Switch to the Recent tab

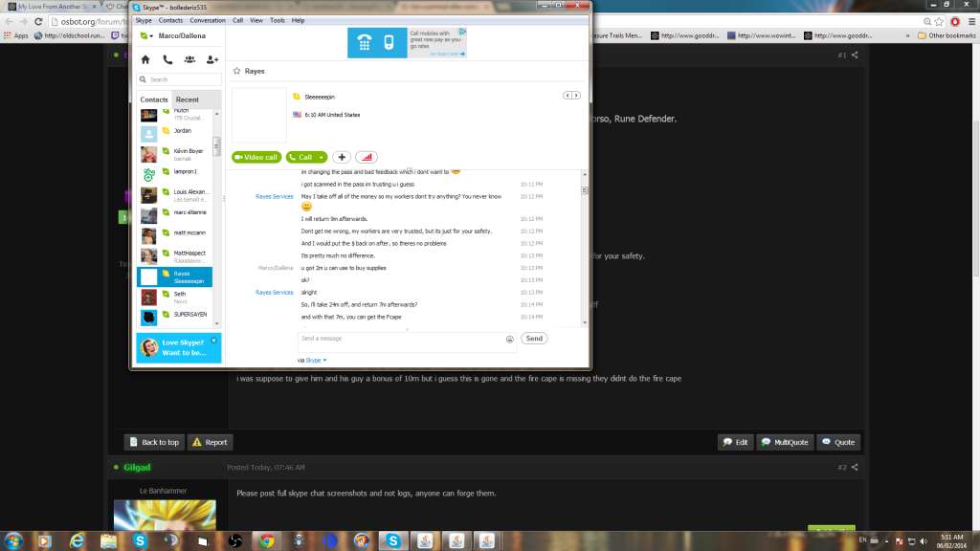coord(188,99)
